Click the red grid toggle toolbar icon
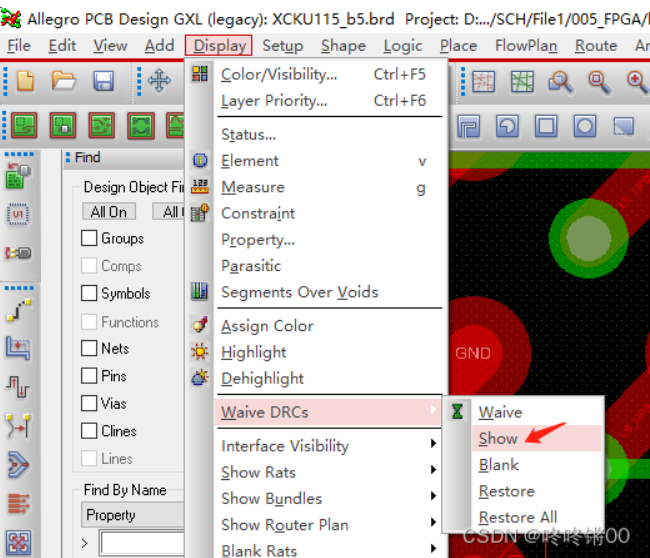650x558 pixels. pos(483,82)
